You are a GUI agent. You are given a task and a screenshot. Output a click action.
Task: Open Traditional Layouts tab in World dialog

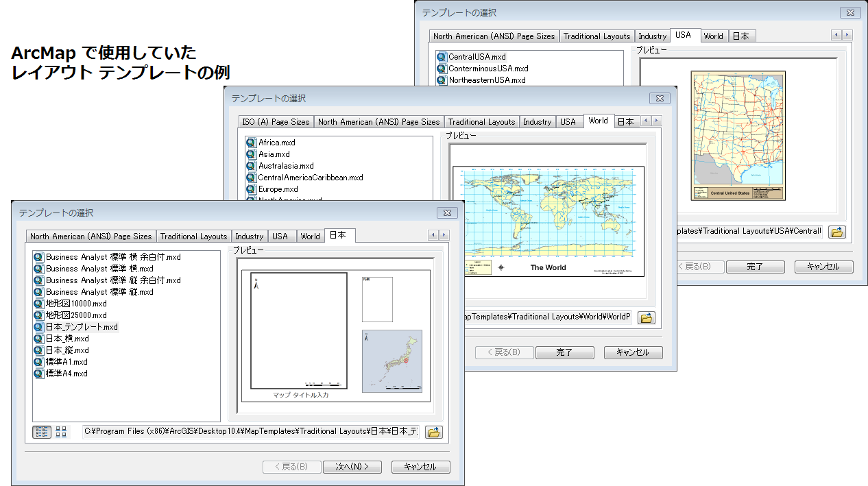[481, 122]
